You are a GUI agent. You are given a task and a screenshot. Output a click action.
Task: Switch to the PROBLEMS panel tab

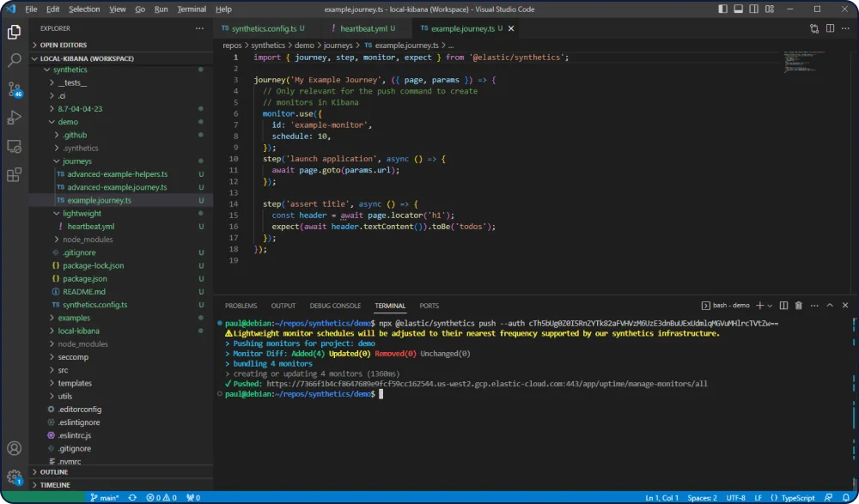click(x=241, y=306)
